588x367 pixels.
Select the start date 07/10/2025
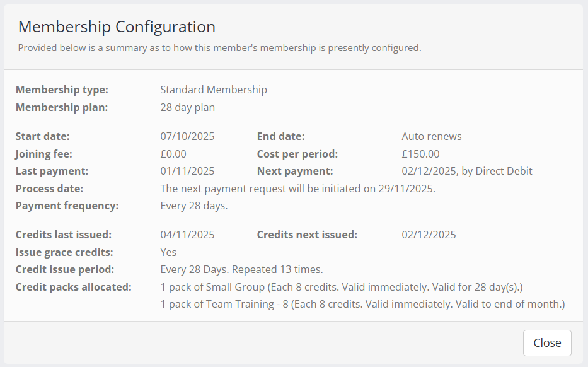tap(187, 136)
